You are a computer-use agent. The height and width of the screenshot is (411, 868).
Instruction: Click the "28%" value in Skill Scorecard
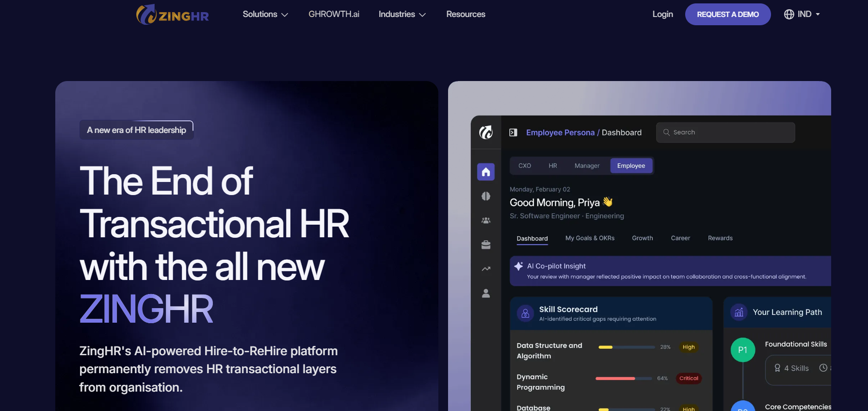point(665,347)
